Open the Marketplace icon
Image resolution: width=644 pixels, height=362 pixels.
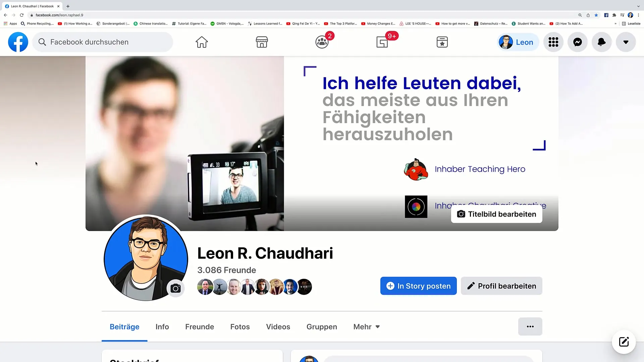(x=262, y=42)
